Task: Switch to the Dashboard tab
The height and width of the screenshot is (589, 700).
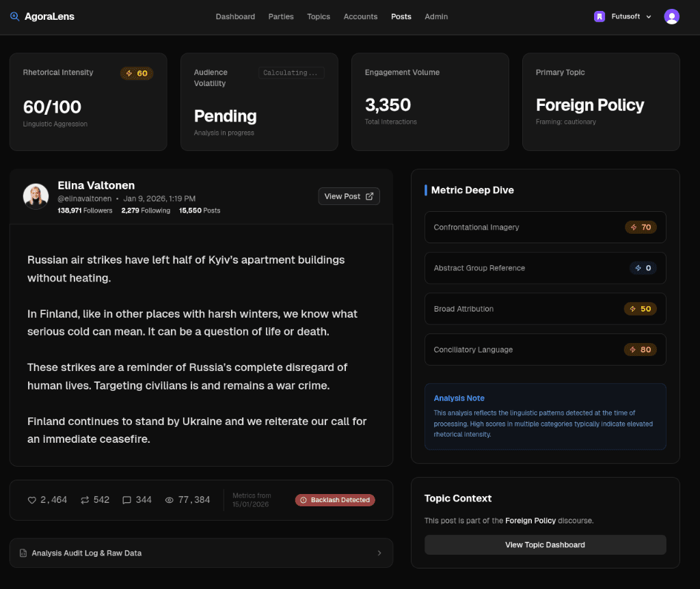Action: coord(235,16)
